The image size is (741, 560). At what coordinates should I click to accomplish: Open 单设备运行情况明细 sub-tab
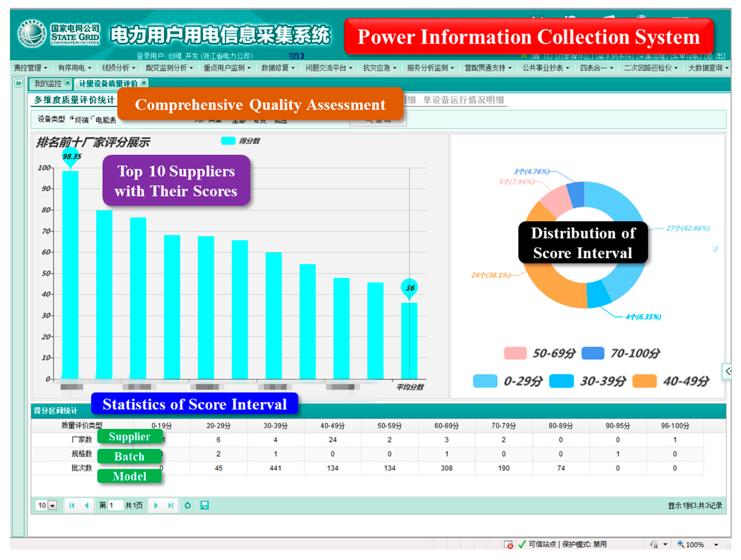coord(463,100)
